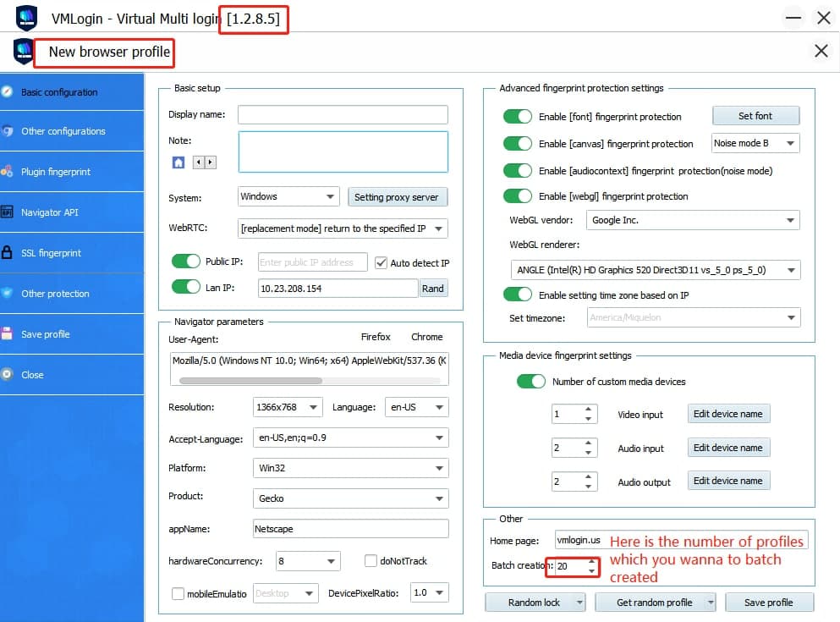This screenshot has height=622, width=840.
Task: Click the Setting proxy server button
Action: click(x=397, y=197)
